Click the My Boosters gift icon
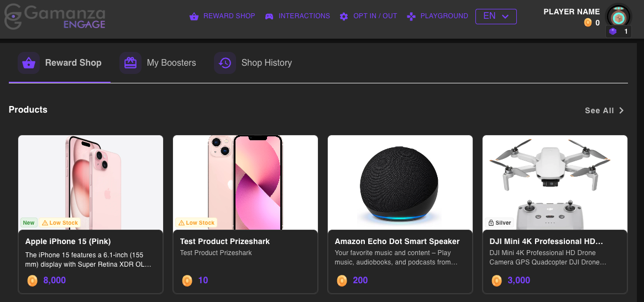This screenshot has height=302, width=644. pos(130,63)
